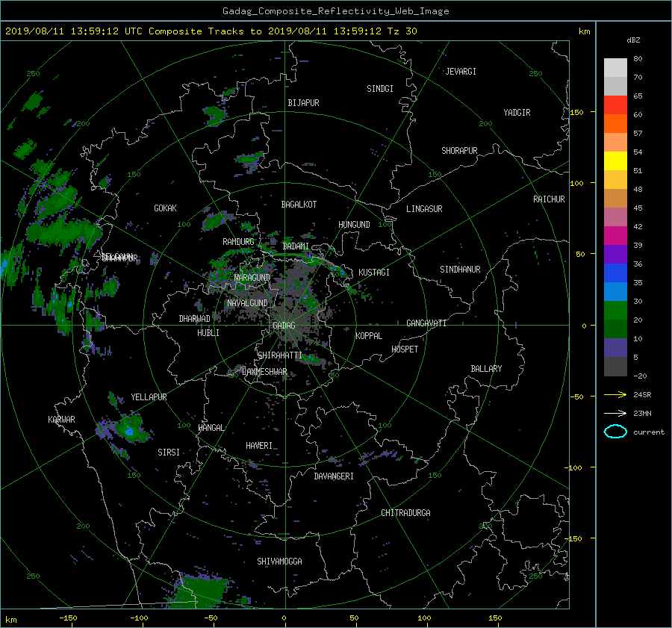This screenshot has height=628, width=672.
Task: Click the BADAMI city label
Action: [x=296, y=246]
